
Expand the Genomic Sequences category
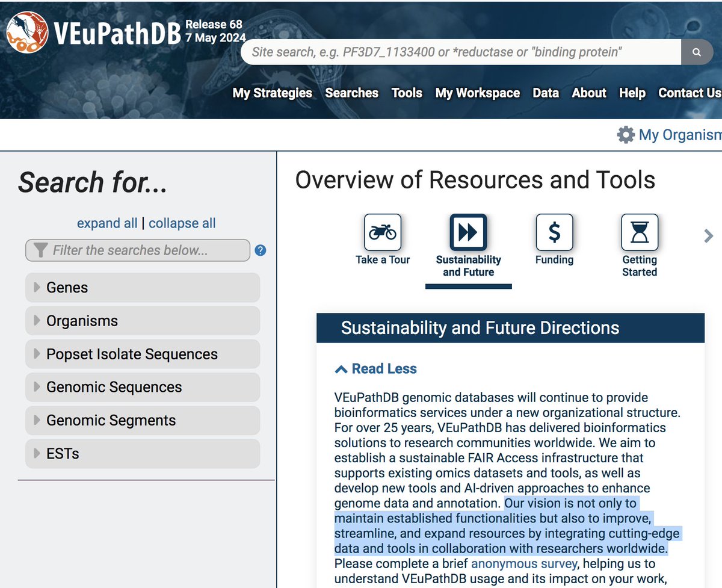pos(143,387)
